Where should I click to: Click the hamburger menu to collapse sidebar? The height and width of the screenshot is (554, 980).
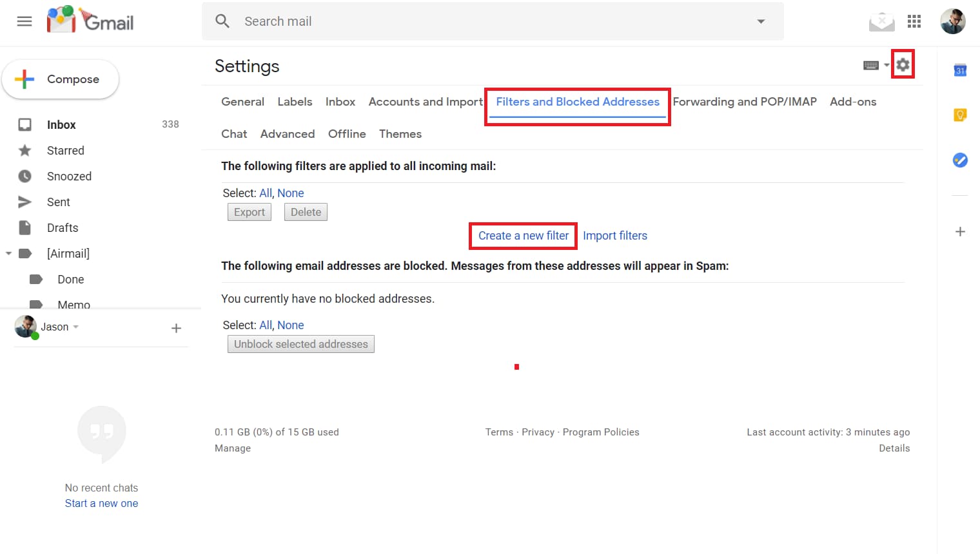[x=24, y=21]
